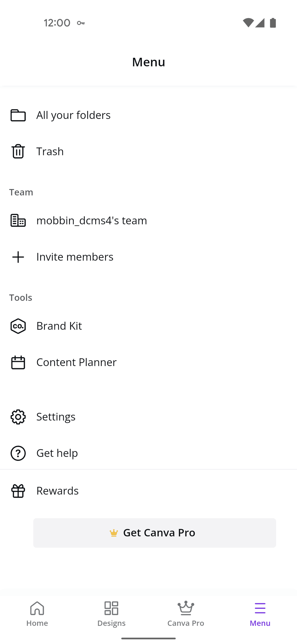The image size is (297, 644).
Task: Tap the Trash bin icon
Action: [x=18, y=151]
